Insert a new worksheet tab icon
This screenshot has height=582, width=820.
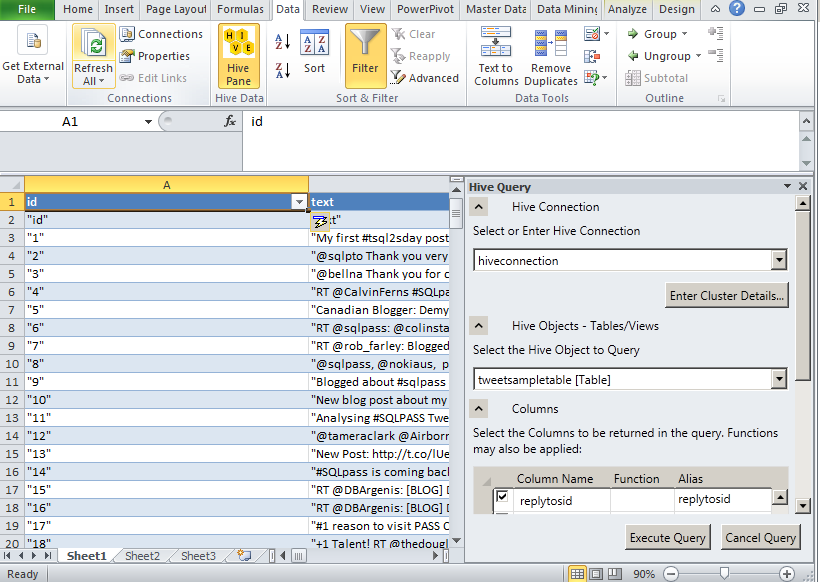[244, 555]
